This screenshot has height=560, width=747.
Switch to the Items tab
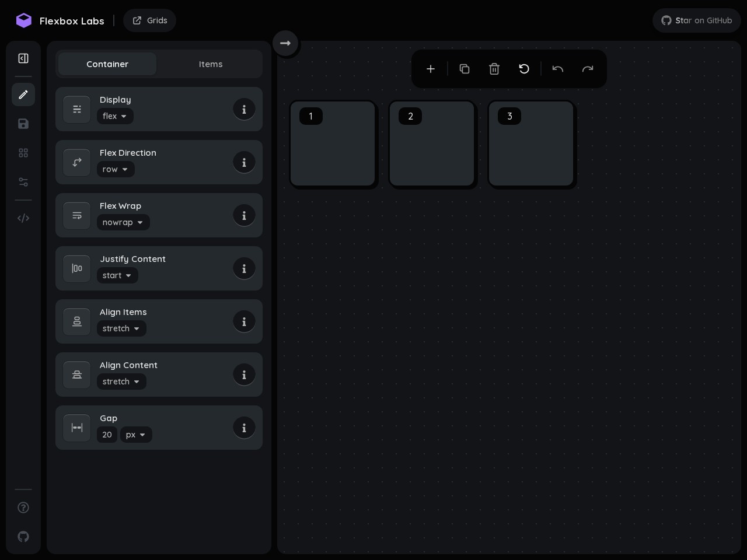pos(211,64)
